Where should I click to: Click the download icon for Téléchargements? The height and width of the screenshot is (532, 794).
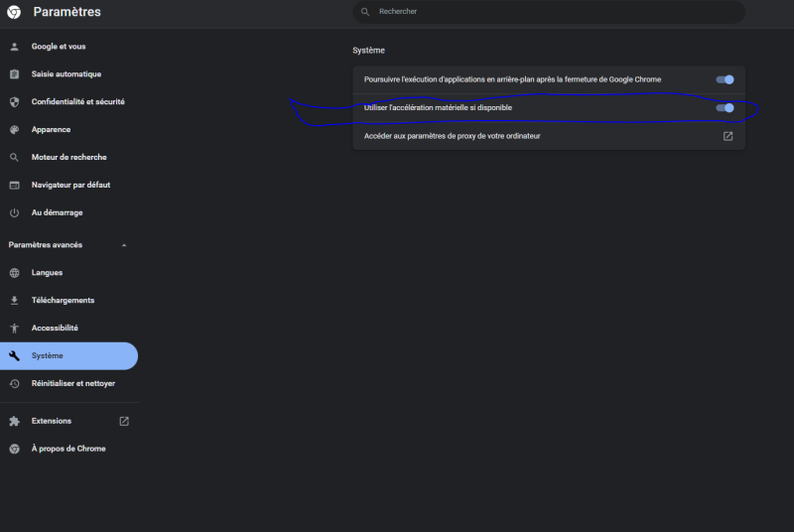click(x=14, y=300)
